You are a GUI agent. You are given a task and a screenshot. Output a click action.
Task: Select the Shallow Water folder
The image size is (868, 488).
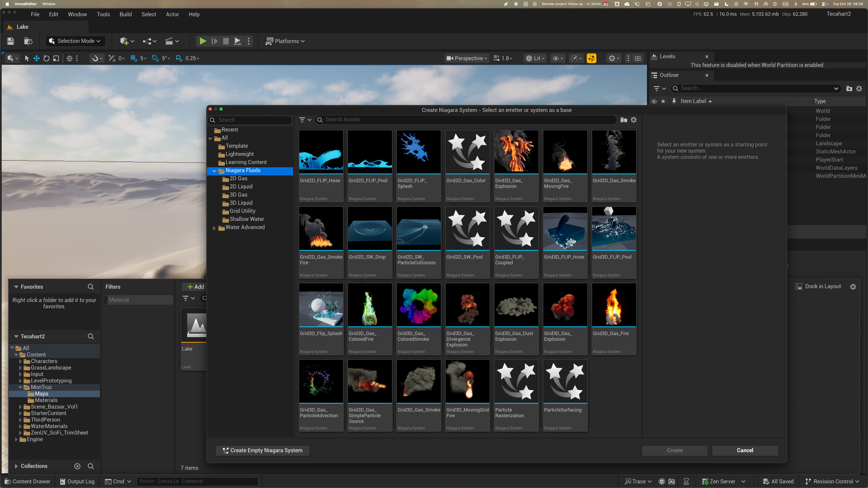[247, 219]
